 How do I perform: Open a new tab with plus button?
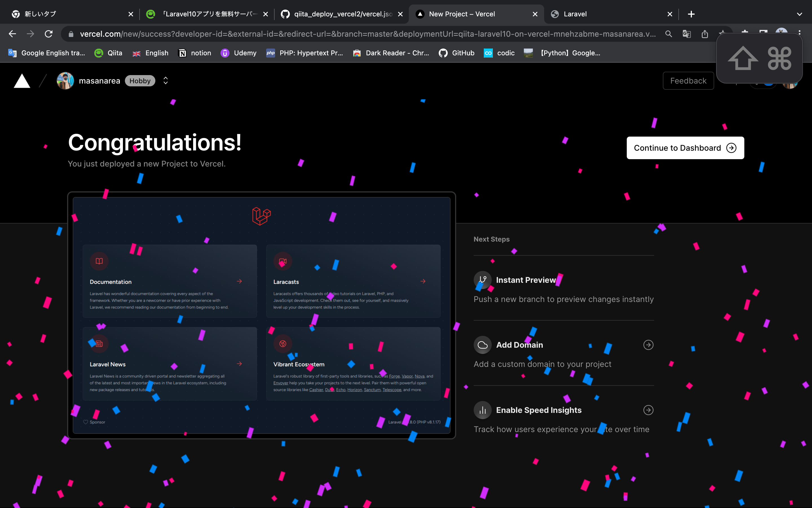[x=691, y=14]
